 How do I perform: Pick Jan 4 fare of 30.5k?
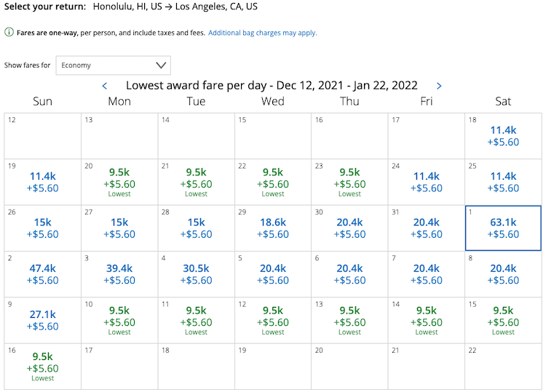tap(196, 274)
